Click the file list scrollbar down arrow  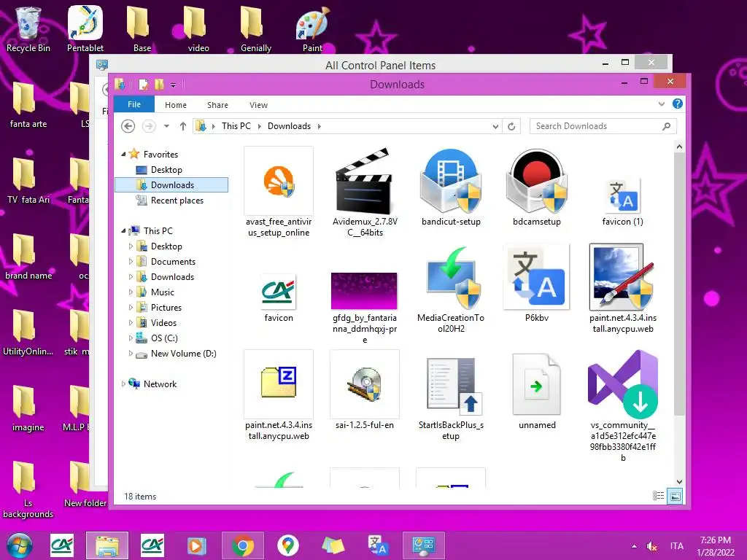pos(679,482)
